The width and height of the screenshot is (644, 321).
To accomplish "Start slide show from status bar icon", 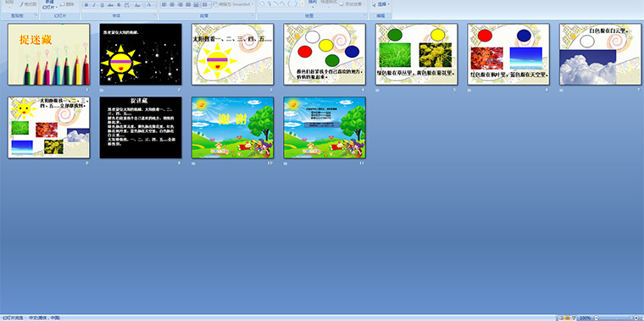I will tap(574, 318).
